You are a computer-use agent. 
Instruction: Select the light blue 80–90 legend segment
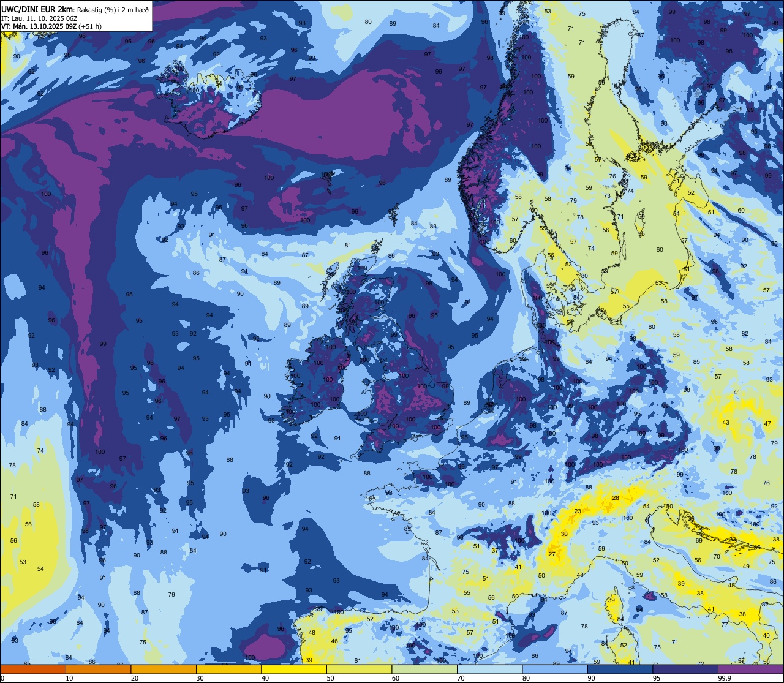555,669
